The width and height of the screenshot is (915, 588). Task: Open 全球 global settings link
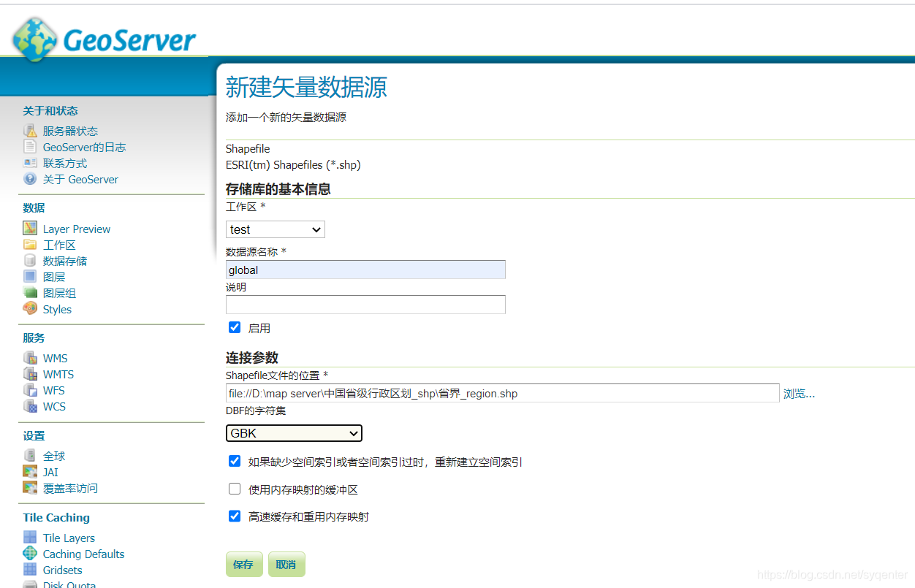pos(54,456)
